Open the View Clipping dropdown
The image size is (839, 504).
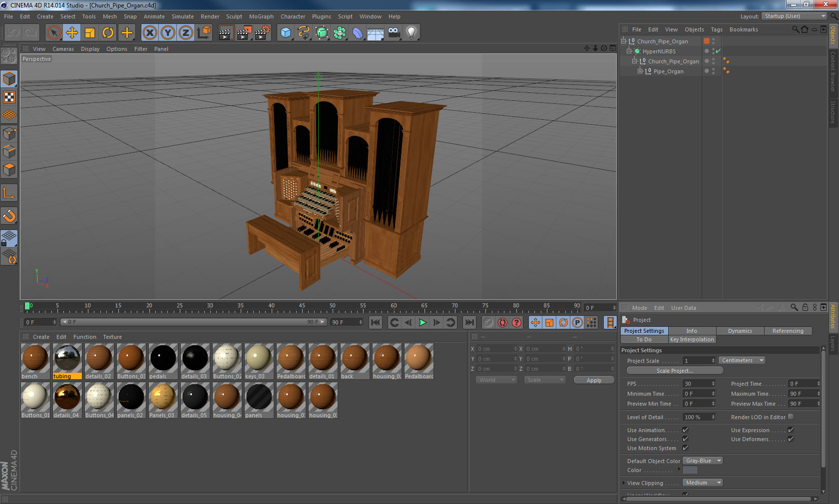(703, 483)
